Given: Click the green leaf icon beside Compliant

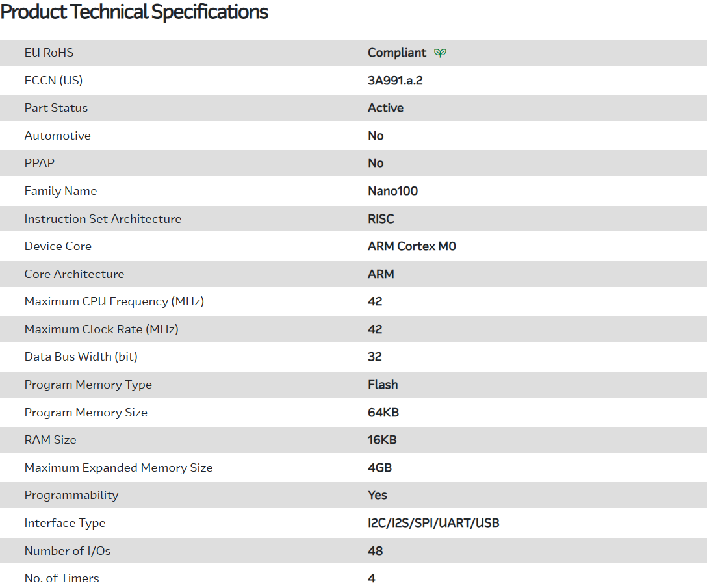Looking at the screenshot, I should 440,53.
